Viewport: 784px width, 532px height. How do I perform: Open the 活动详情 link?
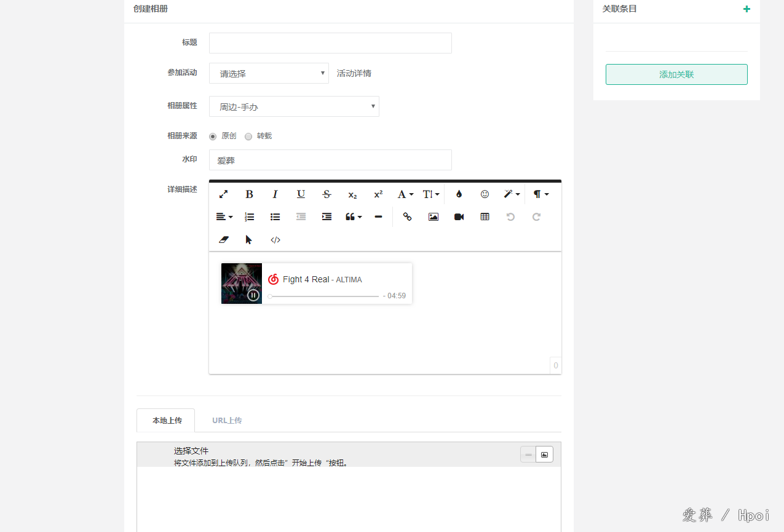point(354,73)
